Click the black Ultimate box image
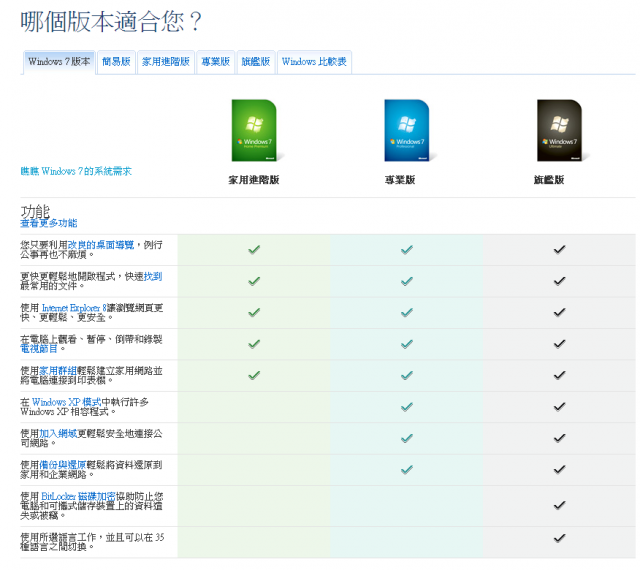Screen dimensions: 640x570 (x=561, y=130)
